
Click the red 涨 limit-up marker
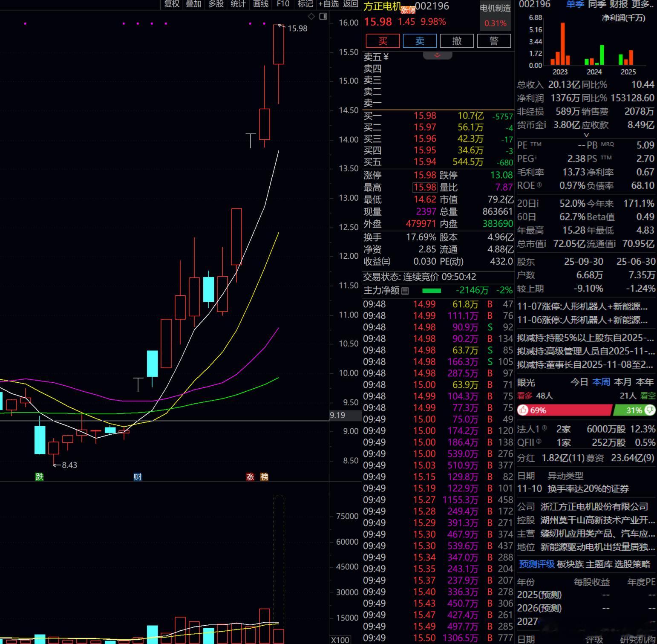tap(250, 477)
